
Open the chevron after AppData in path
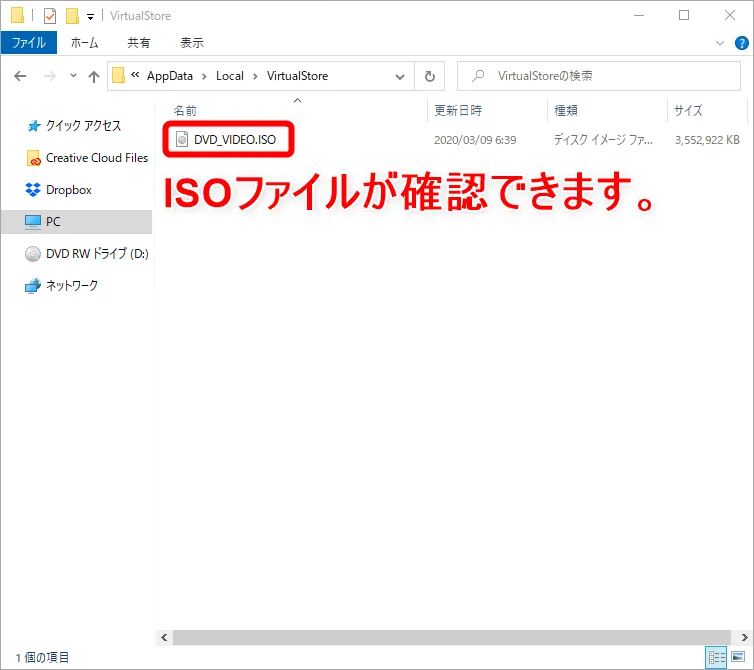[204, 76]
